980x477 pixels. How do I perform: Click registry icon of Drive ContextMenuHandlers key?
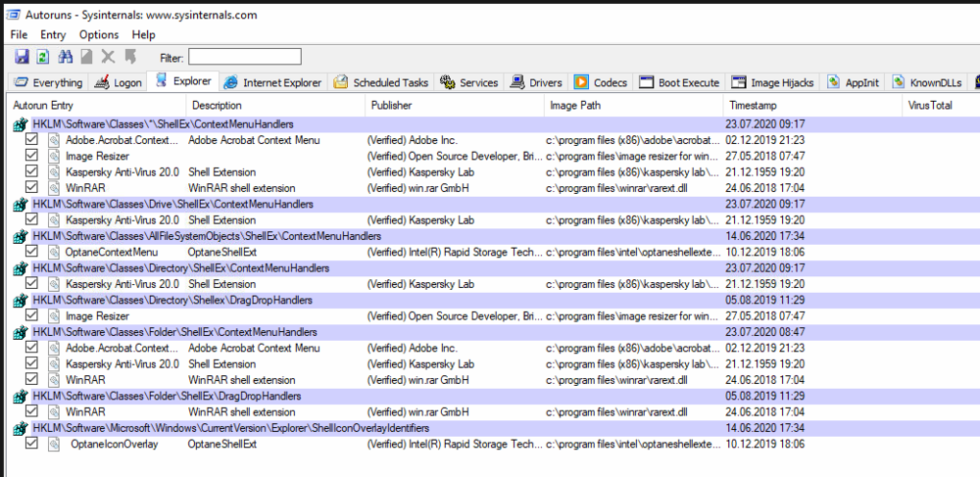tap(21, 204)
